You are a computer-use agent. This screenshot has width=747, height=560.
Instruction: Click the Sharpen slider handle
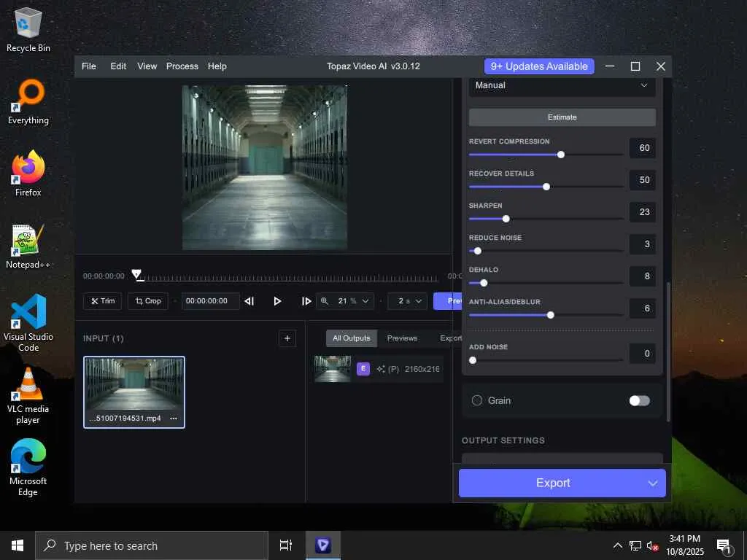506,219
